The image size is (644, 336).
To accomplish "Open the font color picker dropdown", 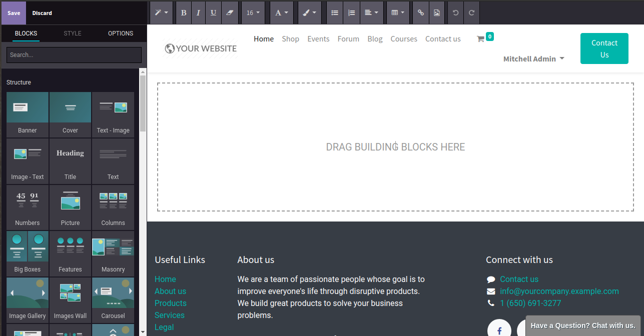I will (x=282, y=12).
